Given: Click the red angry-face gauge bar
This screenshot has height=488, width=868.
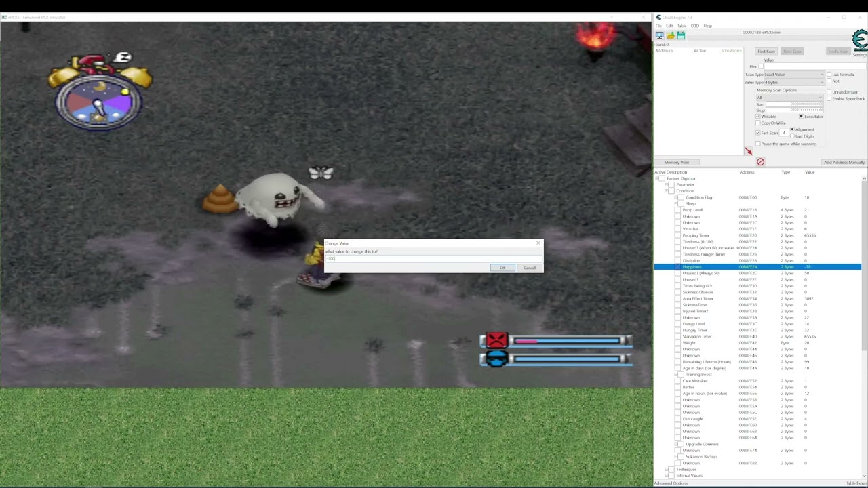Looking at the screenshot, I should [x=566, y=340].
